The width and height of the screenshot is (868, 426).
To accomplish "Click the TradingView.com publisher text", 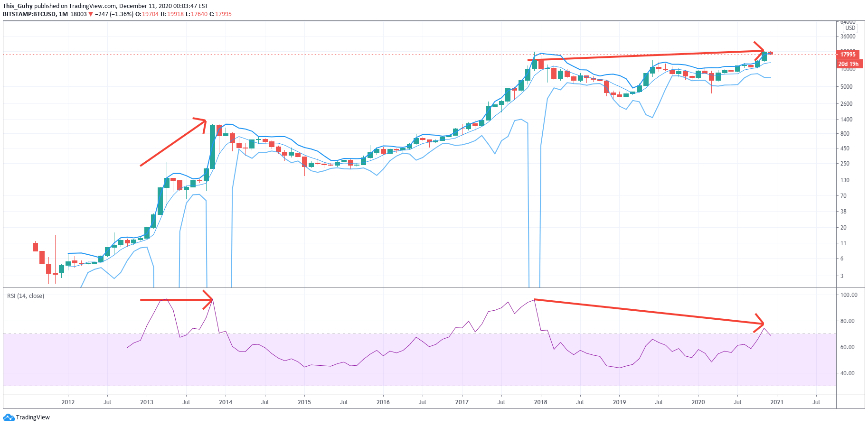I will [92, 6].
